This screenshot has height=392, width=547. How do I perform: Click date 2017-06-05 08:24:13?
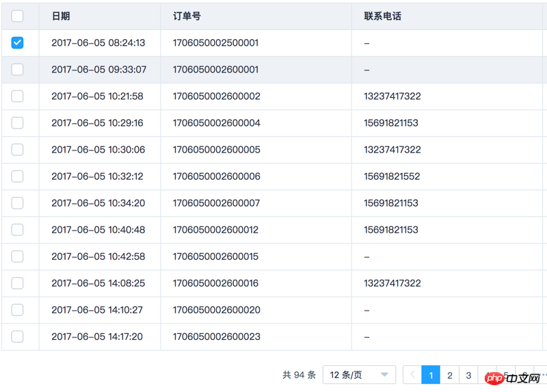98,42
